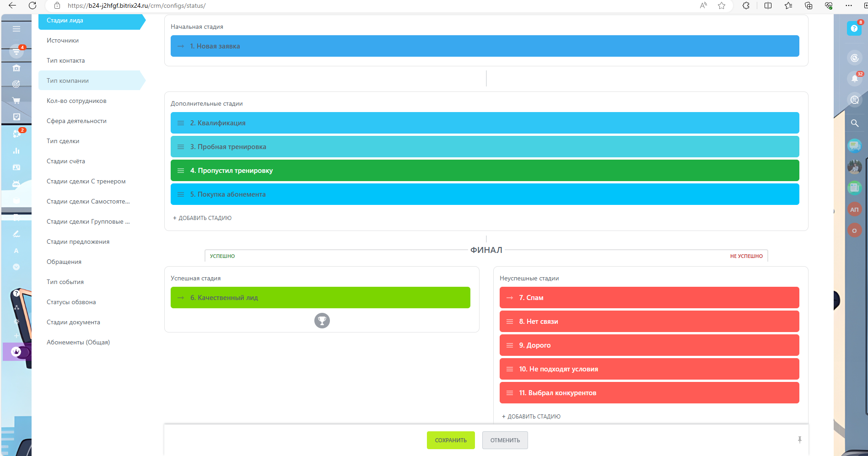This screenshot has height=456, width=868.
Task: Click the stage name '6. Качественный лид'
Action: (224, 298)
